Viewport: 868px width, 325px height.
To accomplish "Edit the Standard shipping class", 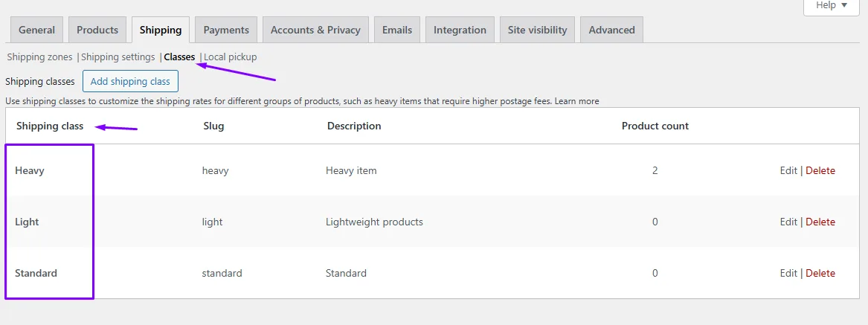I will pos(788,273).
